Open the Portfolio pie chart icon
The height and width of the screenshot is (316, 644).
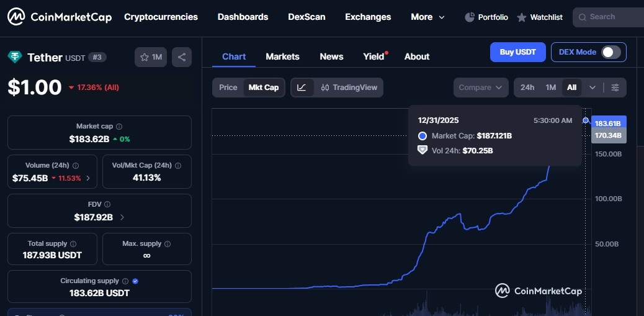tap(470, 17)
